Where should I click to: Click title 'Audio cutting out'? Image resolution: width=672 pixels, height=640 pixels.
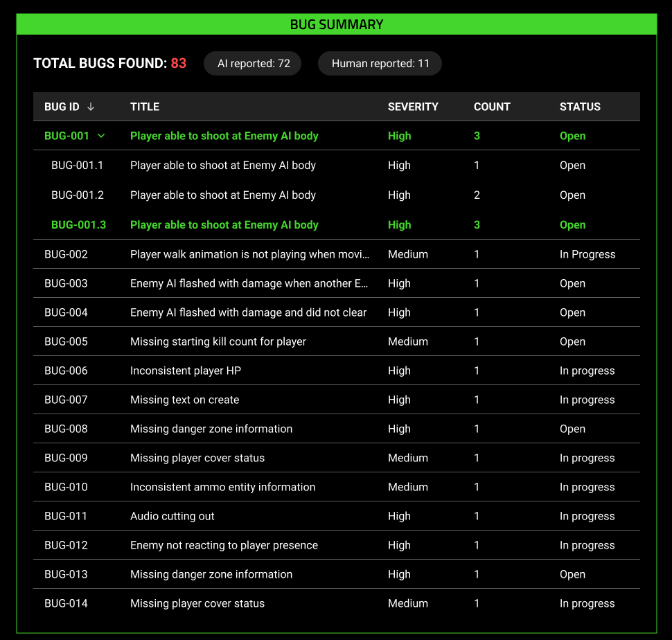(173, 517)
